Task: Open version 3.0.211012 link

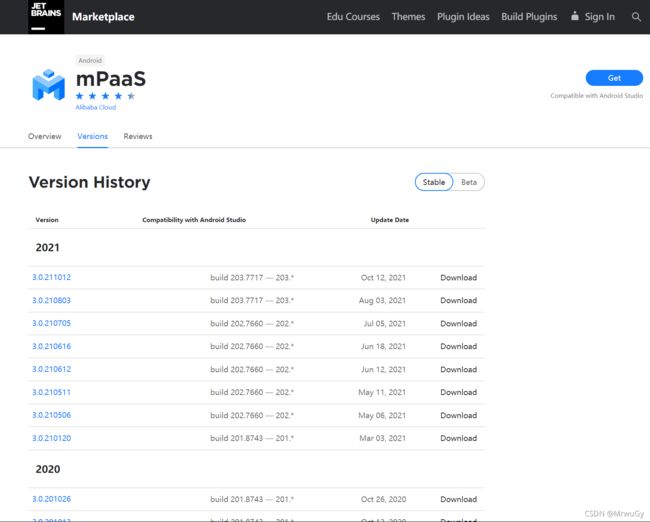Action: coord(51,277)
